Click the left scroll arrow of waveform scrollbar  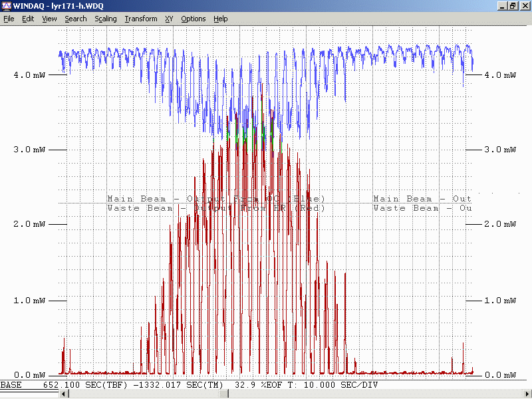point(64,394)
